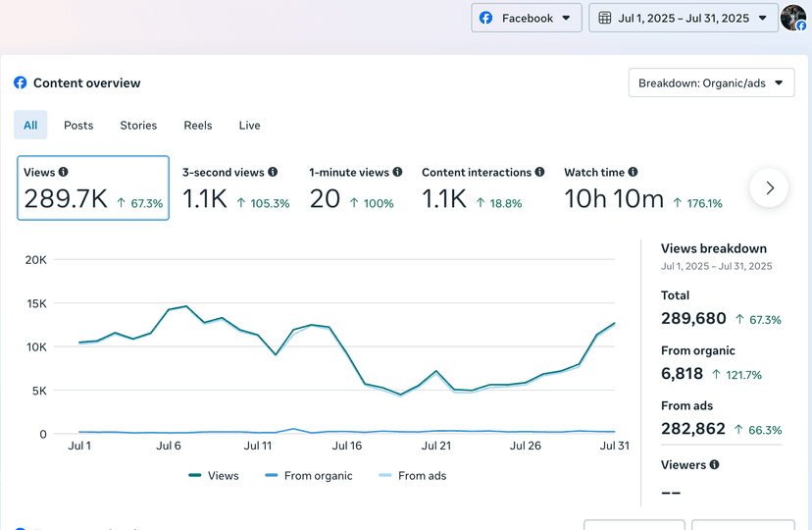Select the Watch time metric

click(642, 188)
